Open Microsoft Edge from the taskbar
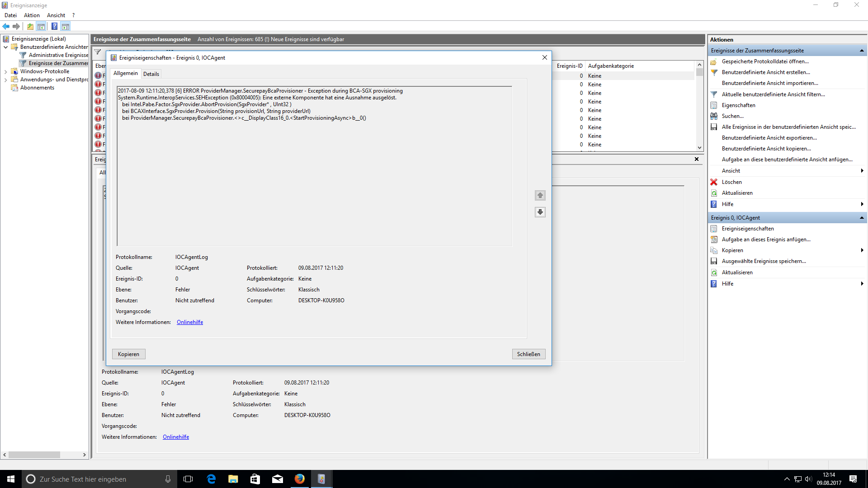 click(x=211, y=479)
